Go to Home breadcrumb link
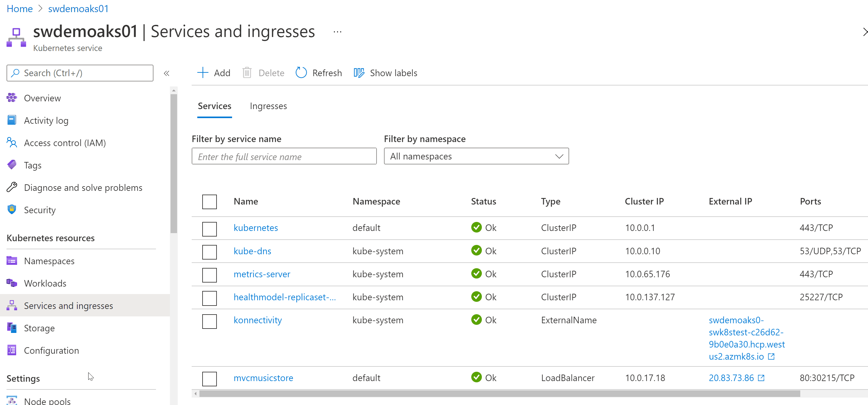The height and width of the screenshot is (405, 868). (20, 8)
